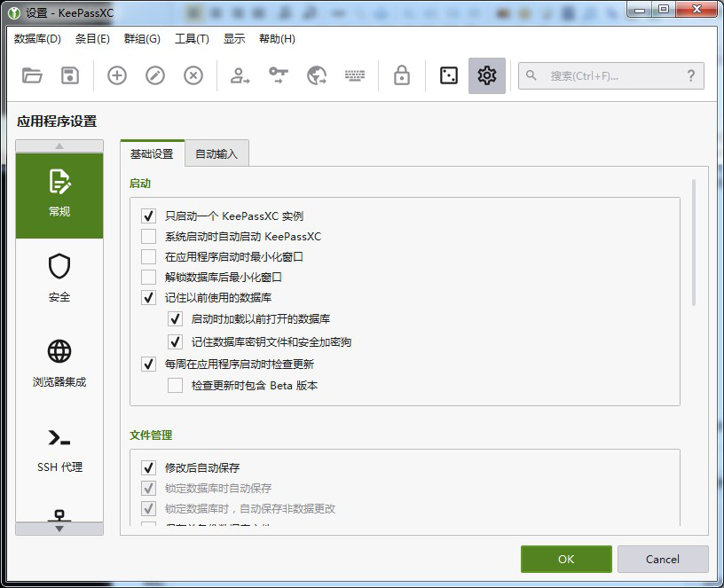This screenshot has height=588, width=724.
Task: Enable 检查更新时包含 Beta 版本
Action: (x=175, y=386)
